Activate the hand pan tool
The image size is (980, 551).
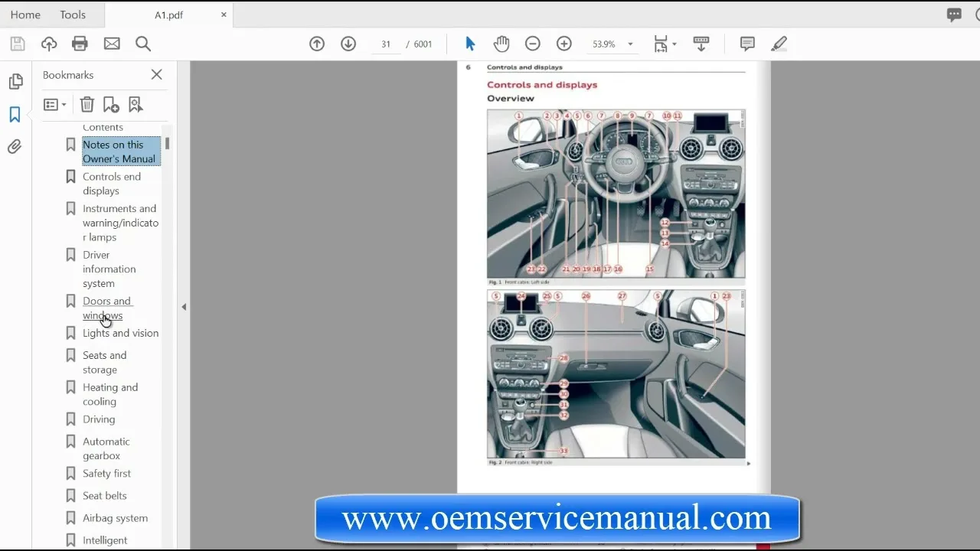point(501,44)
